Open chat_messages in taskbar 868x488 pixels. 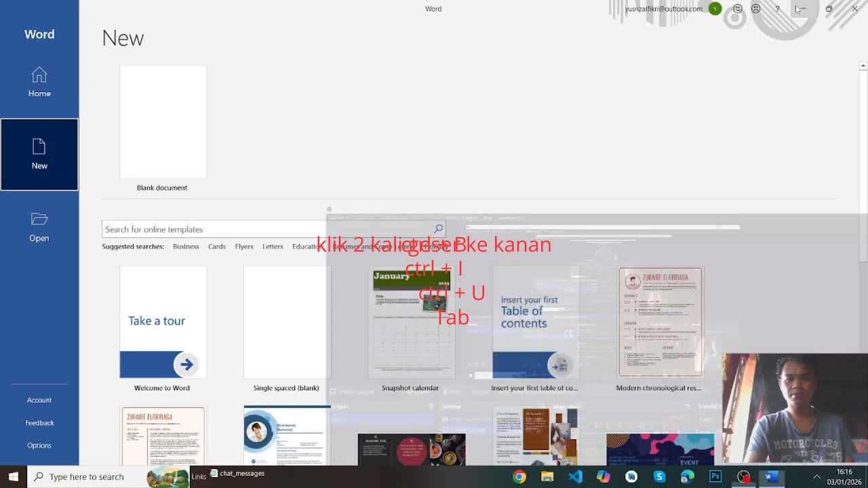(237, 473)
